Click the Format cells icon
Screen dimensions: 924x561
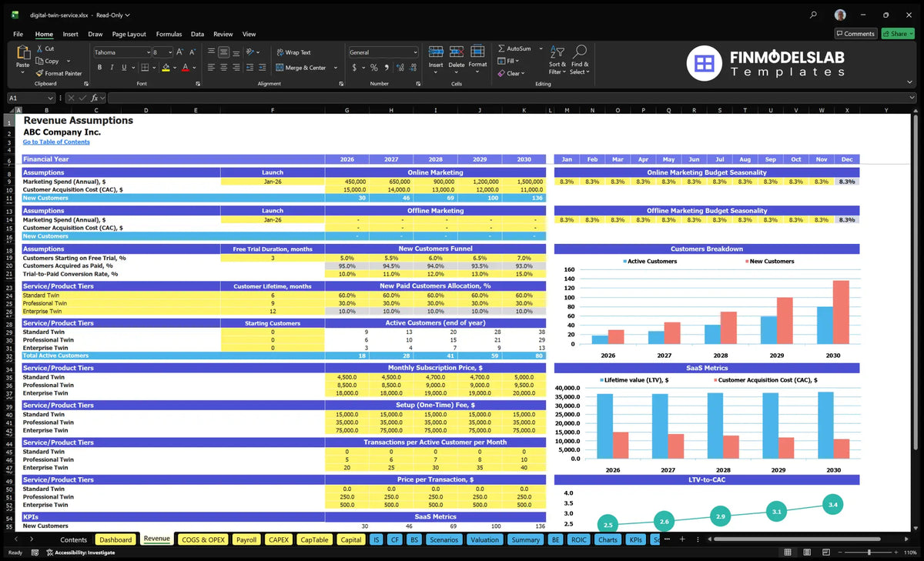477,52
